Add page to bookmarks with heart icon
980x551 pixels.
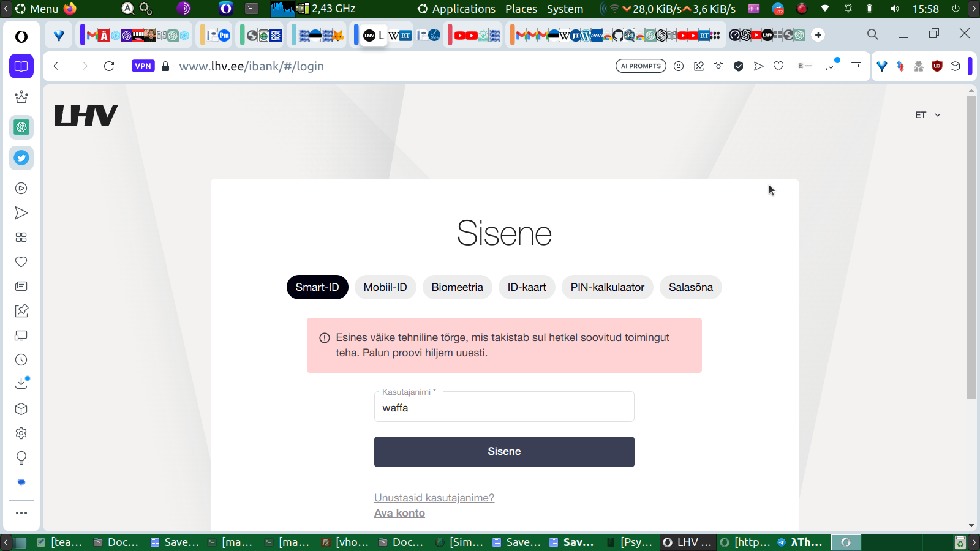tap(778, 66)
